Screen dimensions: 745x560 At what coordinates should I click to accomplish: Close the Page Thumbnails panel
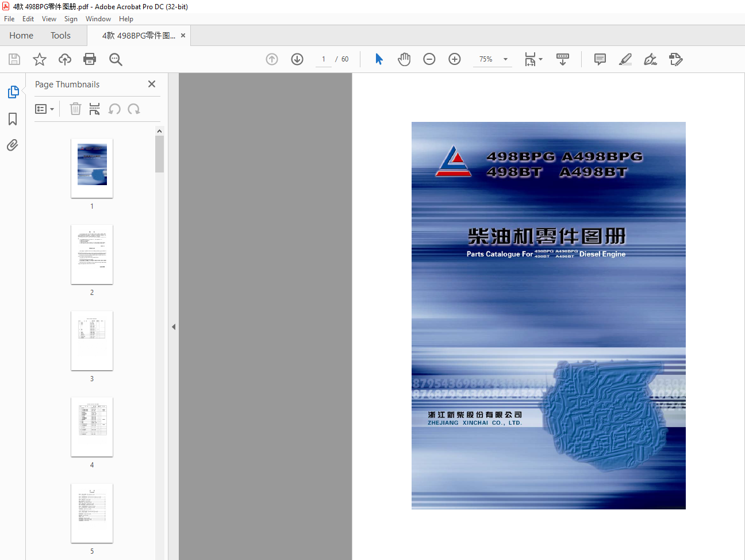point(152,84)
